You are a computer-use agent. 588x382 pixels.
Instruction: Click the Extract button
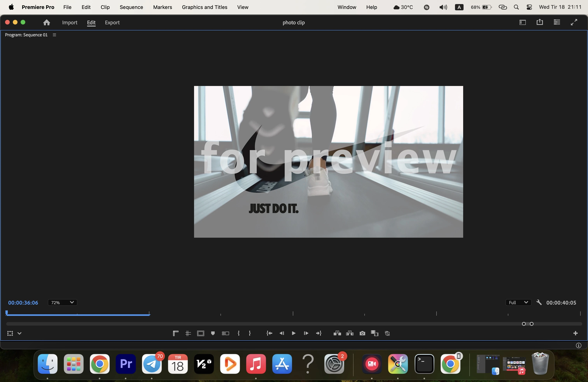point(350,333)
